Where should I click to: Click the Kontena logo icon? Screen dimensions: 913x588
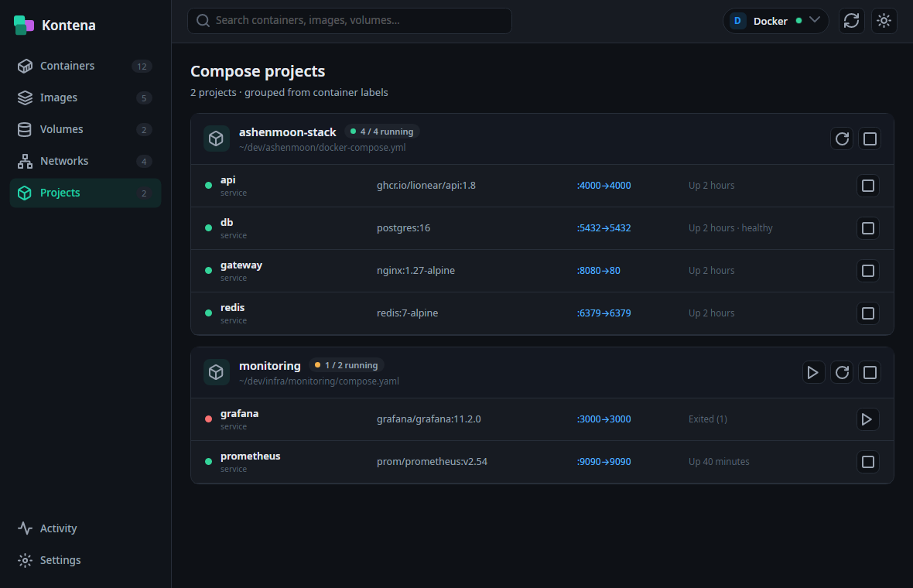coord(24,25)
